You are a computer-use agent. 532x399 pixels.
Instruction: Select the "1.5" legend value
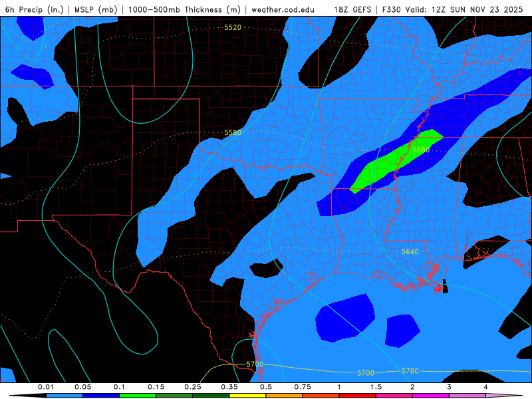click(376, 387)
